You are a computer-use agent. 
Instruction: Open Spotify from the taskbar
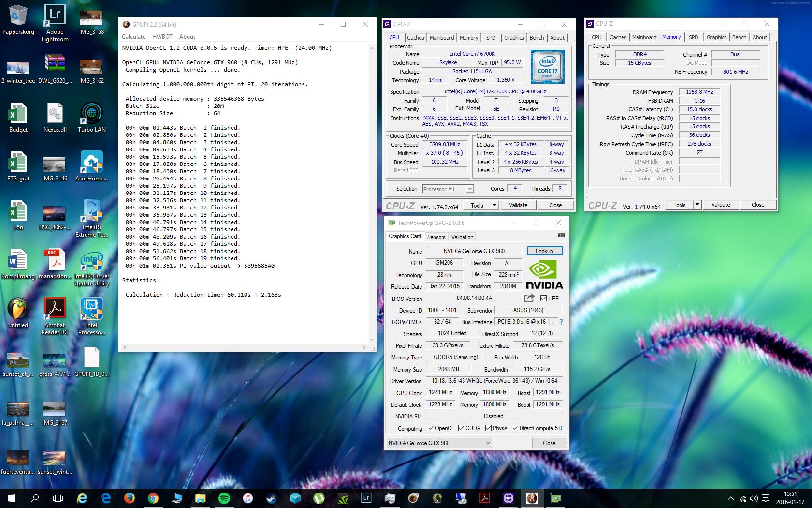click(224, 498)
